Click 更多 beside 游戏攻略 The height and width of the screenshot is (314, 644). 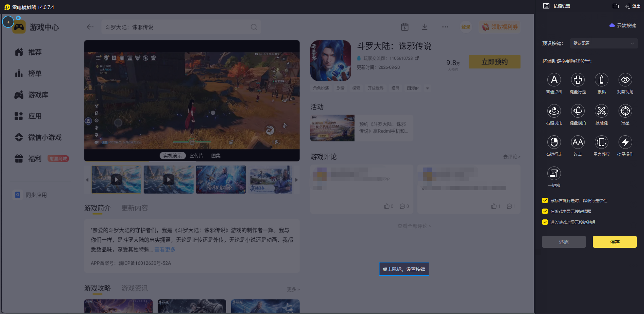point(293,289)
